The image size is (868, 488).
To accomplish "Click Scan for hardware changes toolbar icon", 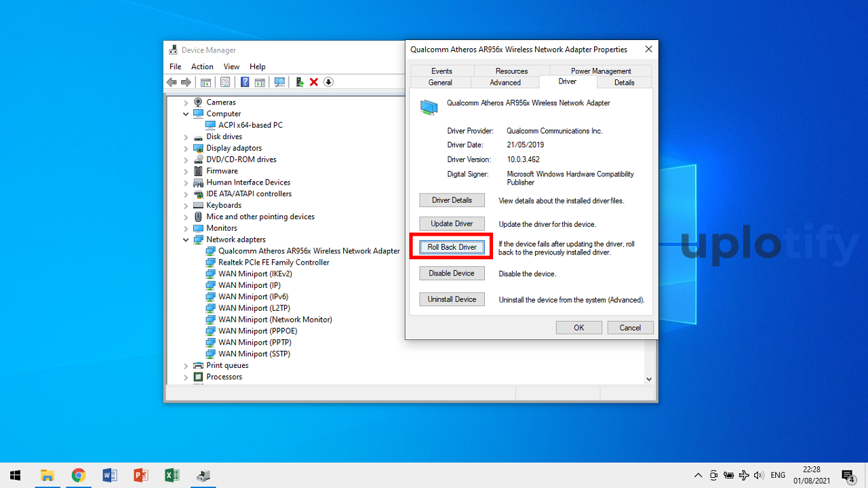I will pyautogui.click(x=279, y=82).
